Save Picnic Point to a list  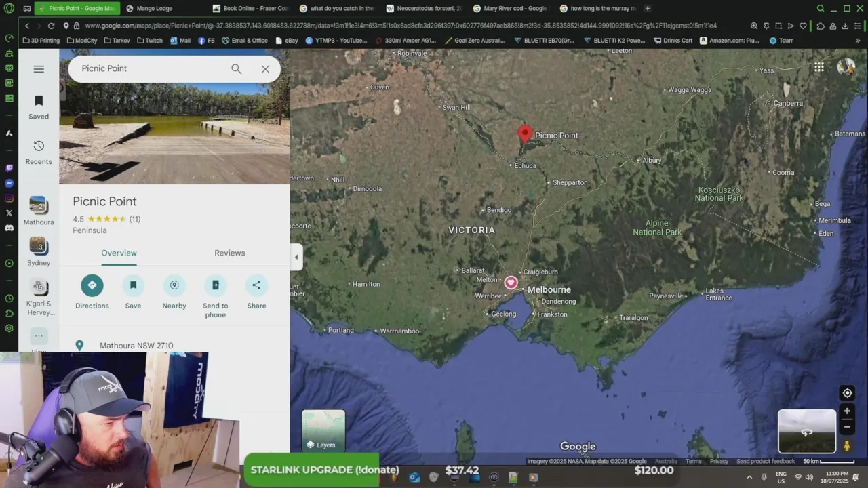click(x=133, y=292)
